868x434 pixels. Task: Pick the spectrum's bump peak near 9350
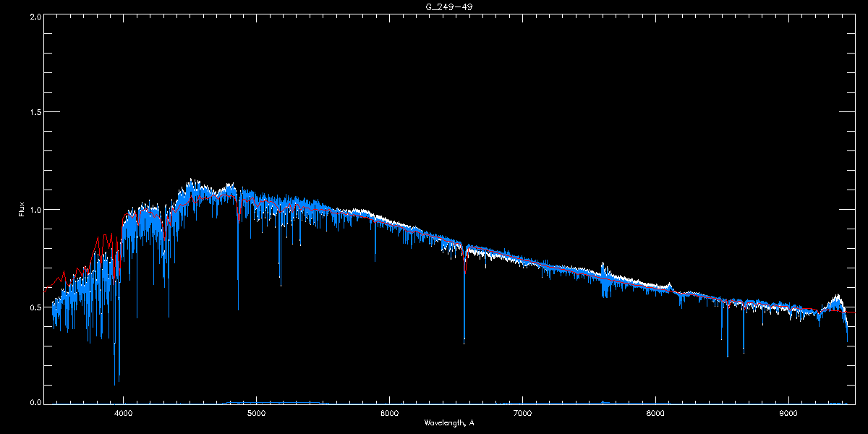837,297
